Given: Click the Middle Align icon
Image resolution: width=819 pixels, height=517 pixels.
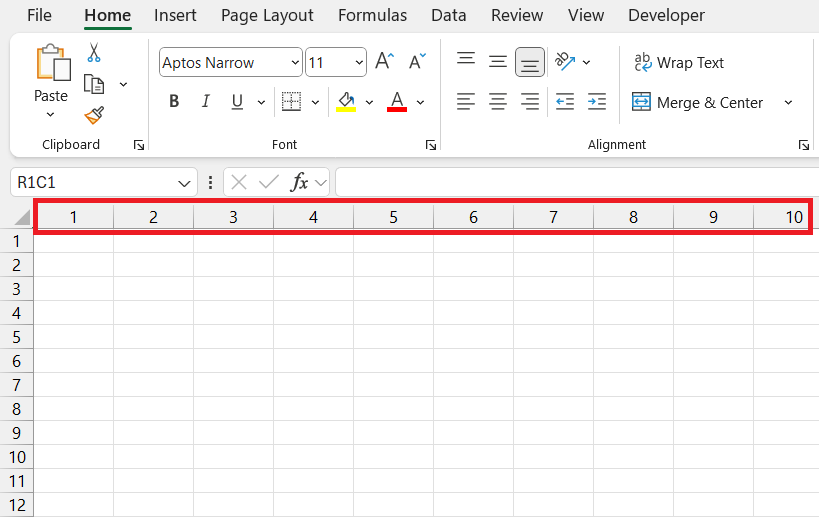Looking at the screenshot, I should click(x=498, y=62).
